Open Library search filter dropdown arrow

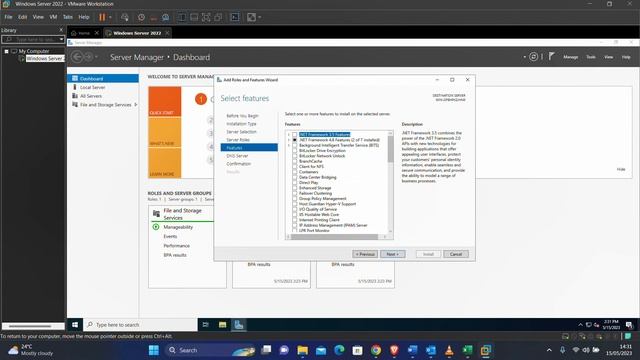point(61,40)
